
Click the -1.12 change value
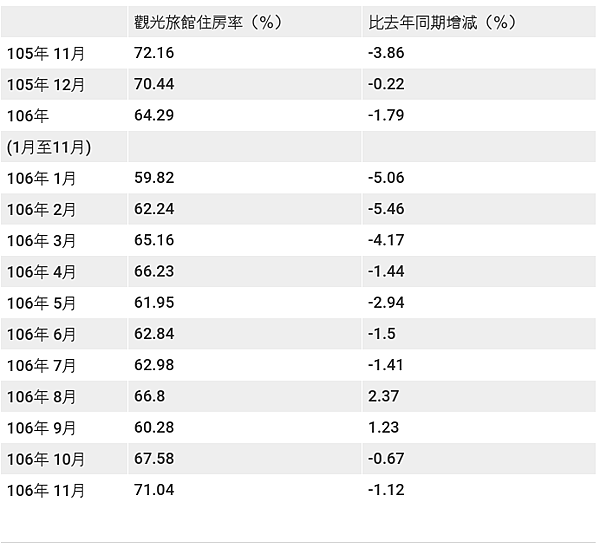(x=386, y=489)
